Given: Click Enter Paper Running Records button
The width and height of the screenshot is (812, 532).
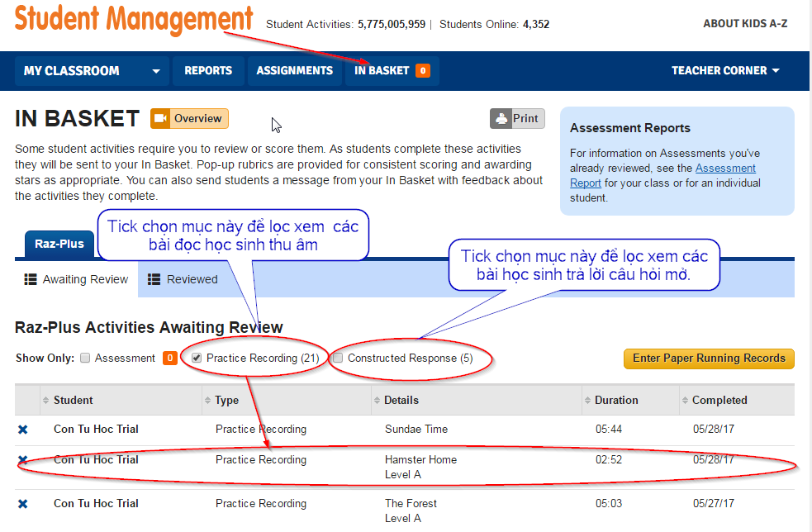Looking at the screenshot, I should (x=709, y=359).
